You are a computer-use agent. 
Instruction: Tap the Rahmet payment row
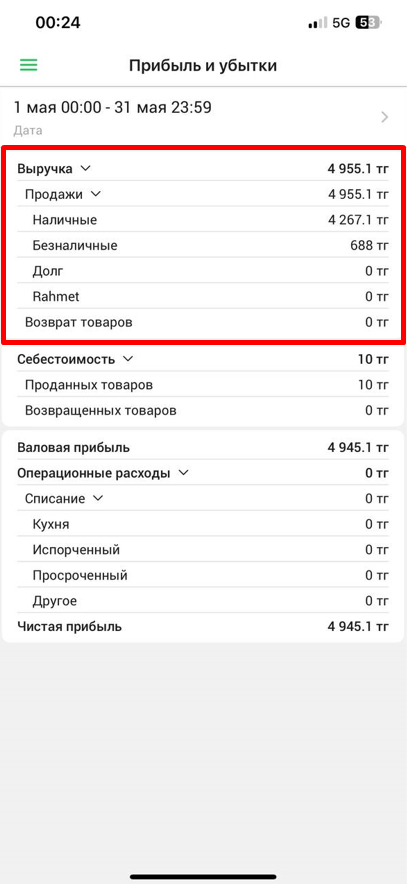(203, 297)
